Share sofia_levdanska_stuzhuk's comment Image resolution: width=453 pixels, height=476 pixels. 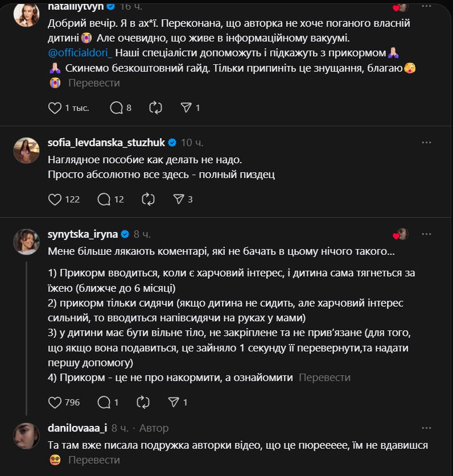(178, 199)
